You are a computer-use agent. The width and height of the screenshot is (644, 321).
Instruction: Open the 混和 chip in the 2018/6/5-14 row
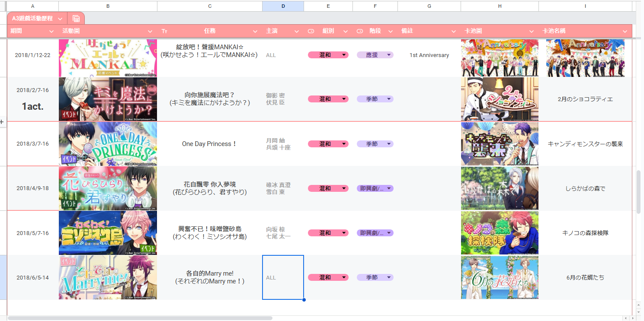tap(328, 277)
